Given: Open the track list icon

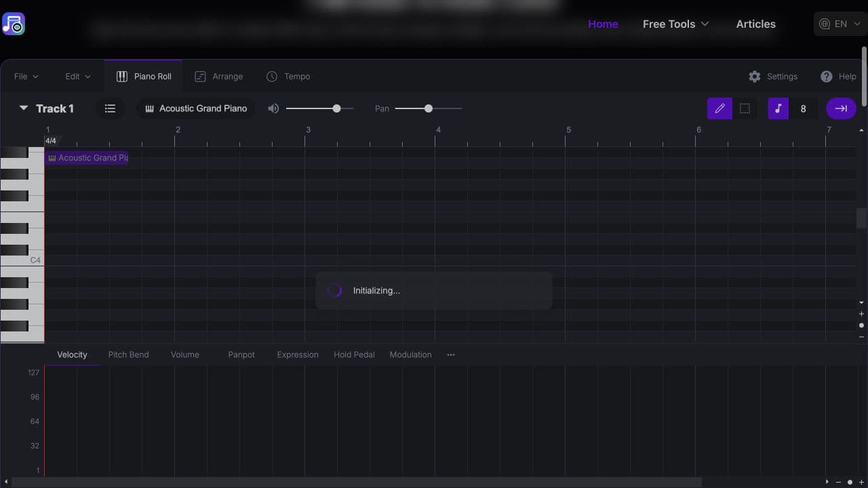Looking at the screenshot, I should point(110,108).
